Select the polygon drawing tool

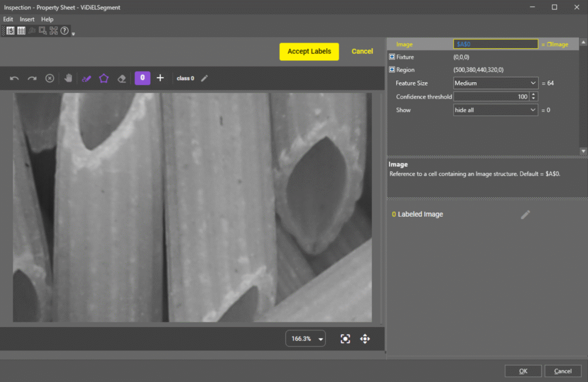point(104,79)
